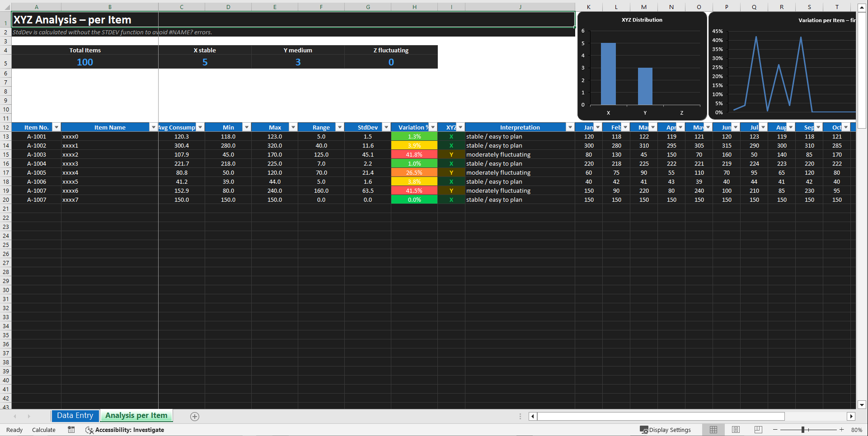Switch to the Data Entry sheet tab
This screenshot has height=436, width=868.
pos(75,416)
